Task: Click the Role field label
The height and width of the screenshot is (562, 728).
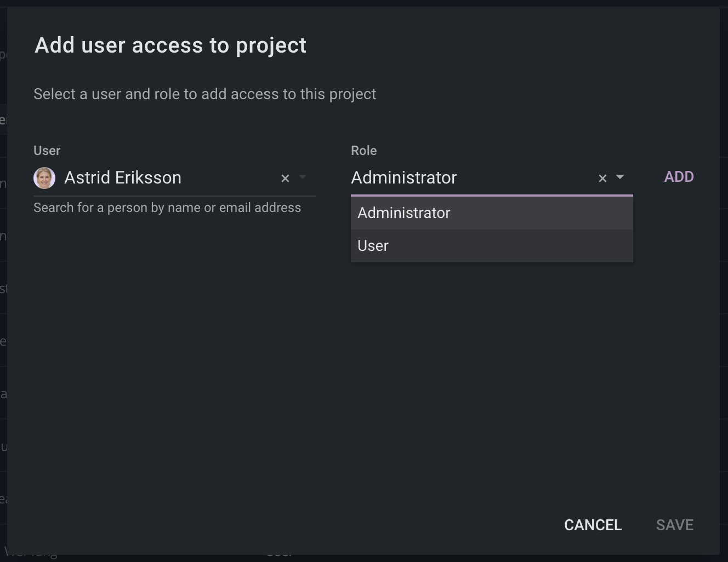Action: pyautogui.click(x=364, y=151)
